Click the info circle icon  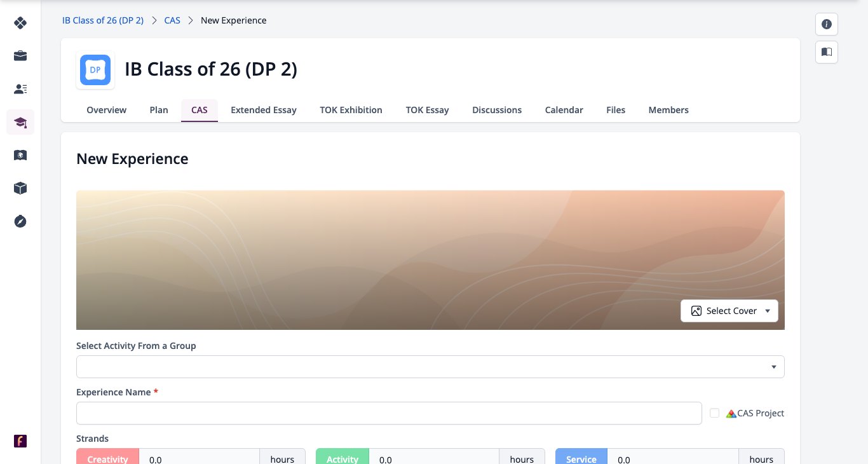coord(827,24)
